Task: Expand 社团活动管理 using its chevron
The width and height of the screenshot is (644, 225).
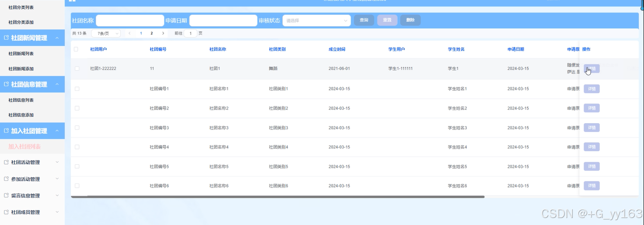Action: 57,162
